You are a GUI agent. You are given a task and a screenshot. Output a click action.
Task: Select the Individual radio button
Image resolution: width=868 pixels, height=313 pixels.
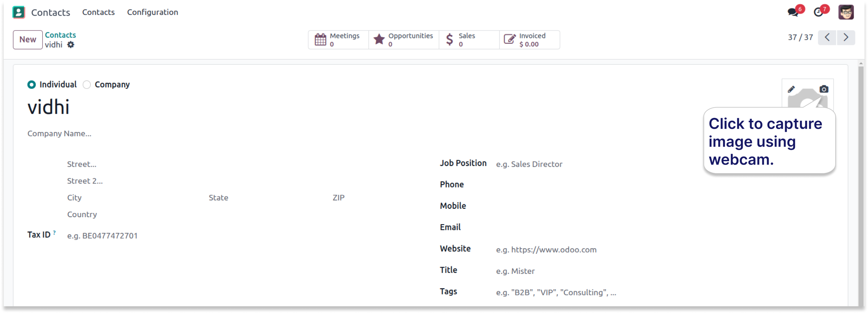click(x=32, y=85)
